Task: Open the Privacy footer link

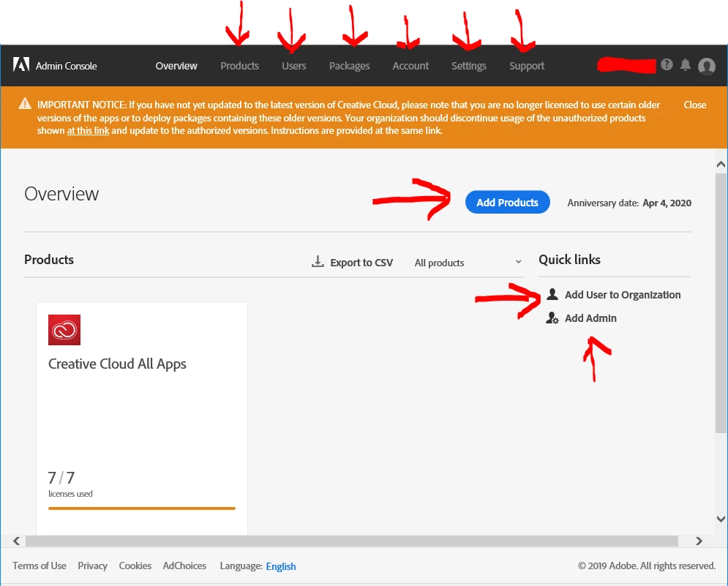Action: coord(92,566)
